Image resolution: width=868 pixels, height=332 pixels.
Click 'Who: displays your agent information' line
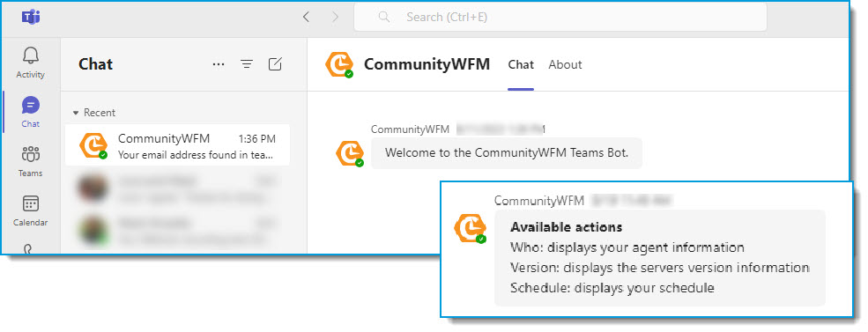pyautogui.click(x=627, y=247)
